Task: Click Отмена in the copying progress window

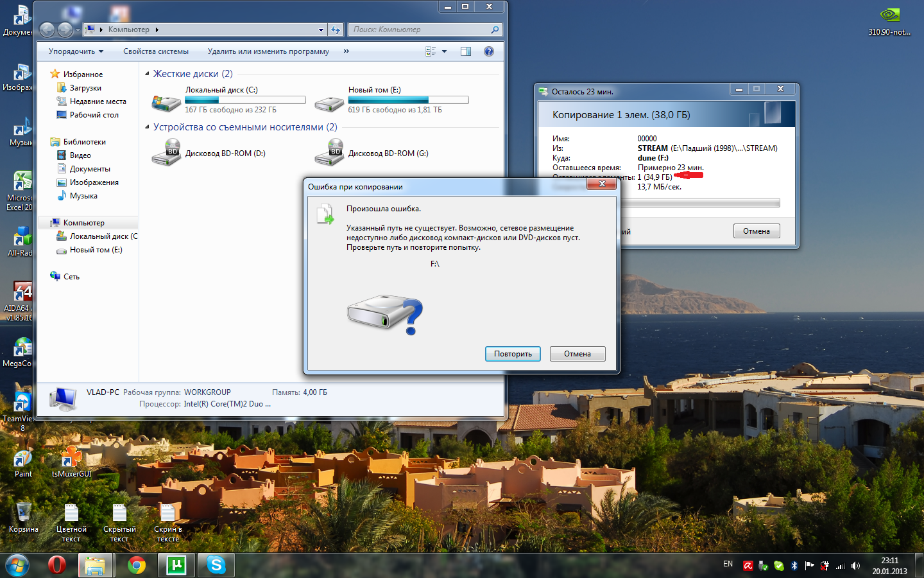Action: pyautogui.click(x=757, y=231)
